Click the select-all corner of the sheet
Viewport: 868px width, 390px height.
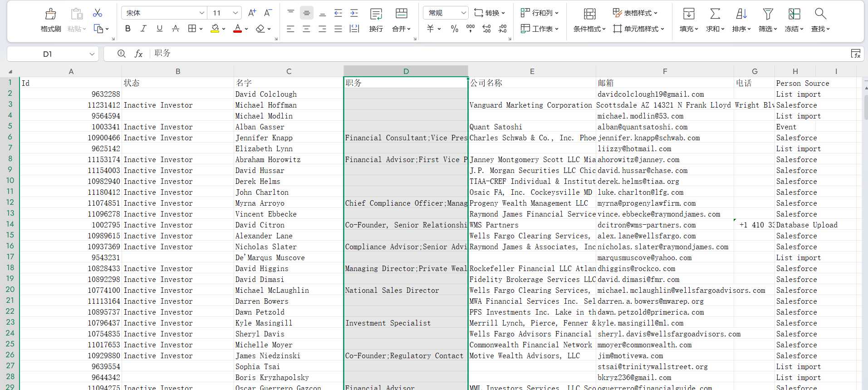pos(10,71)
